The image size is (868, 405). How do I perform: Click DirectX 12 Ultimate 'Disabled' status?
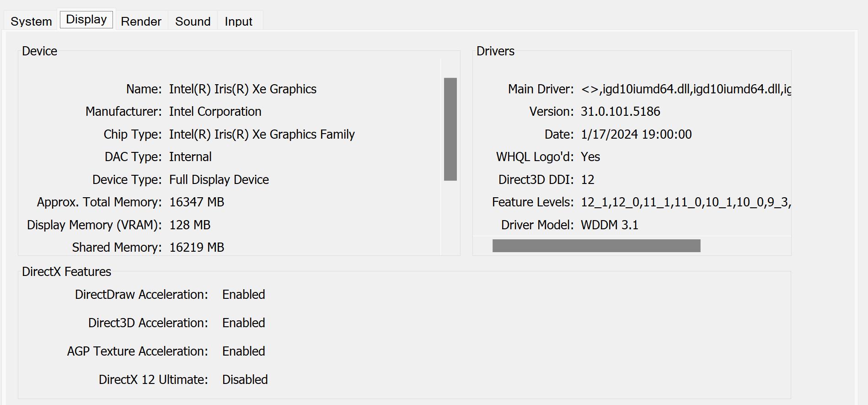coord(245,379)
